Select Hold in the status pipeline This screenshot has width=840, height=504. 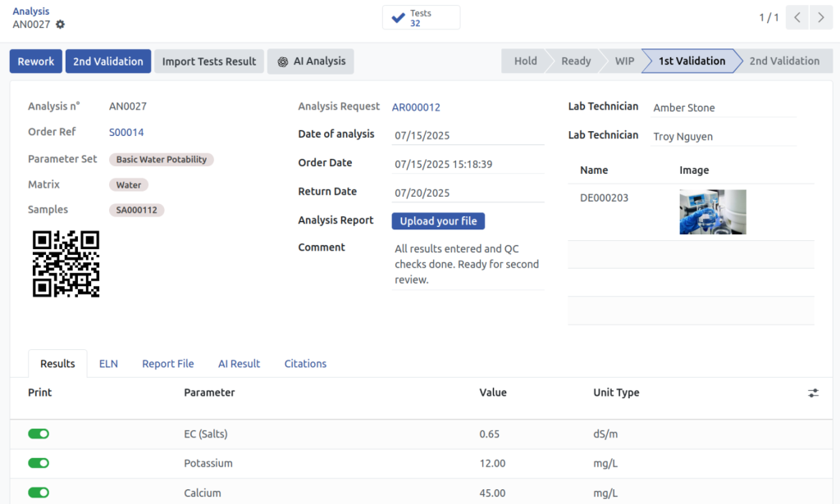525,61
